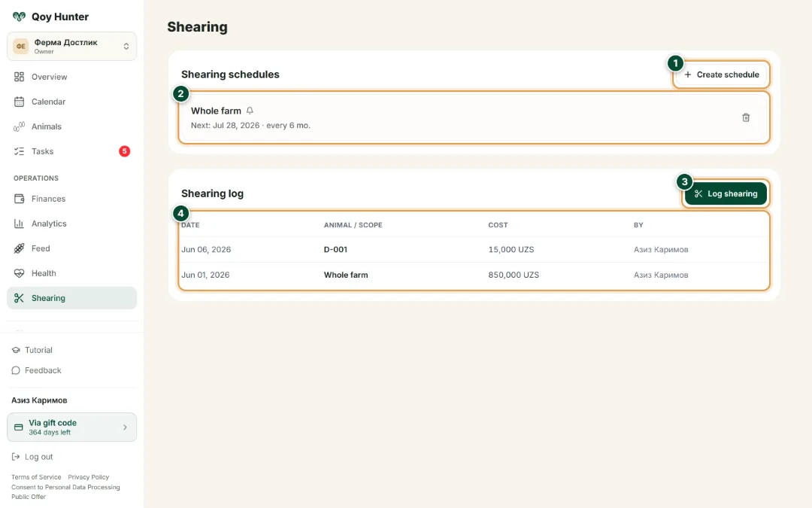The height and width of the screenshot is (508, 812).
Task: Open the Via gift code subscription card
Action: (71, 427)
